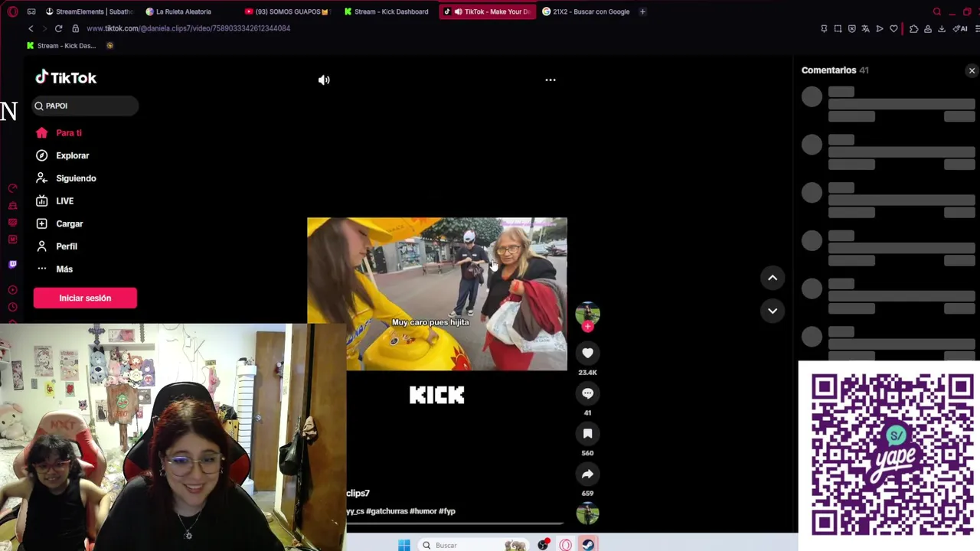Open the browser downloads icon

point(942,29)
